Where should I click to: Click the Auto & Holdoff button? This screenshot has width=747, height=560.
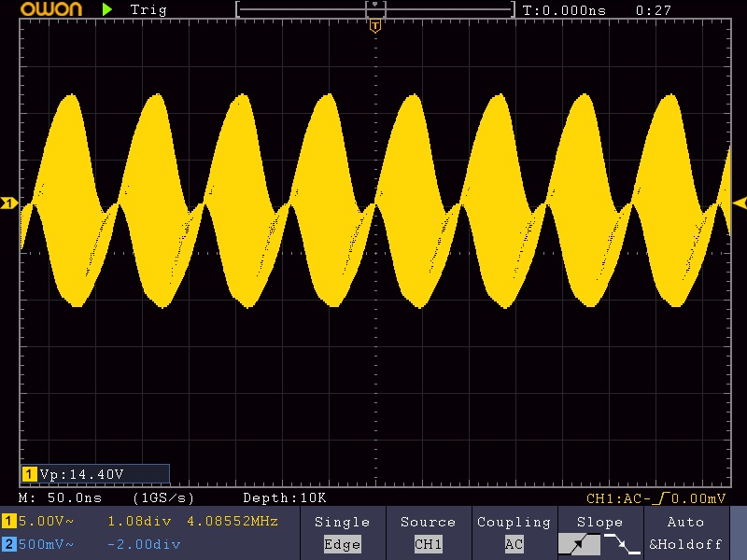(685, 533)
